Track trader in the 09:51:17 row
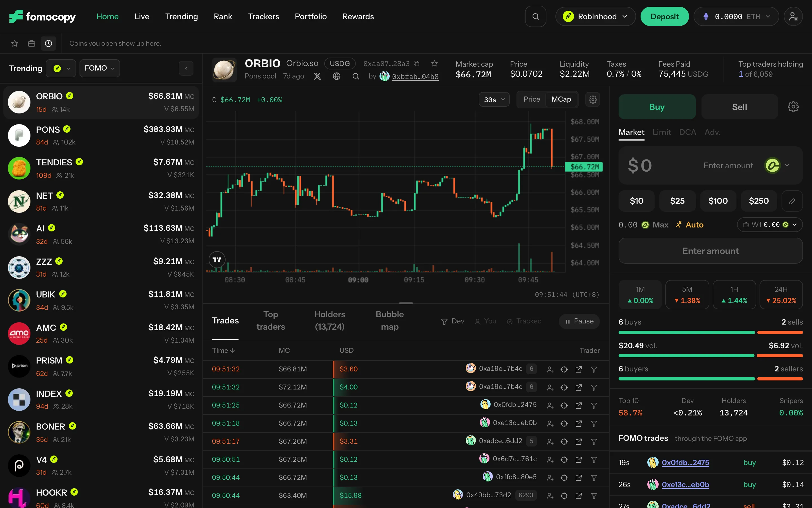The width and height of the screenshot is (812, 508). (550, 441)
